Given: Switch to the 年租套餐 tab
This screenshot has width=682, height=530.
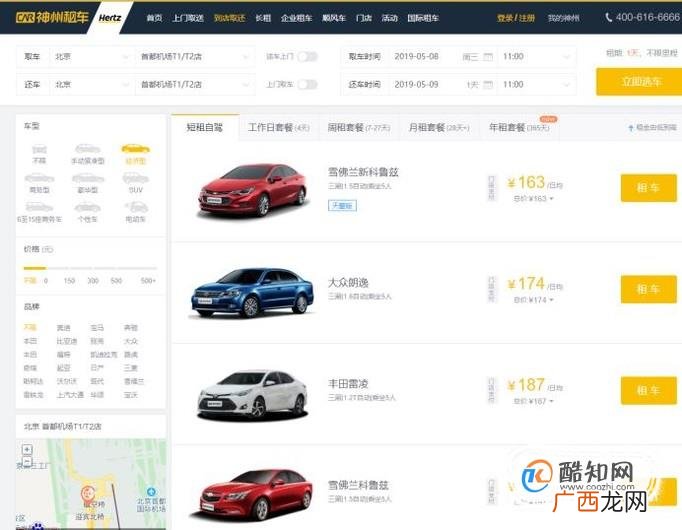Looking at the screenshot, I should click(x=519, y=127).
